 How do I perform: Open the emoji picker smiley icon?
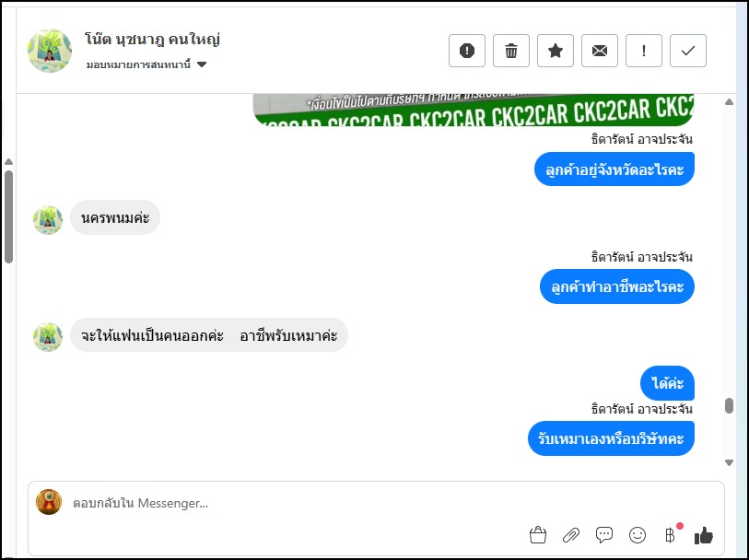coord(638,535)
